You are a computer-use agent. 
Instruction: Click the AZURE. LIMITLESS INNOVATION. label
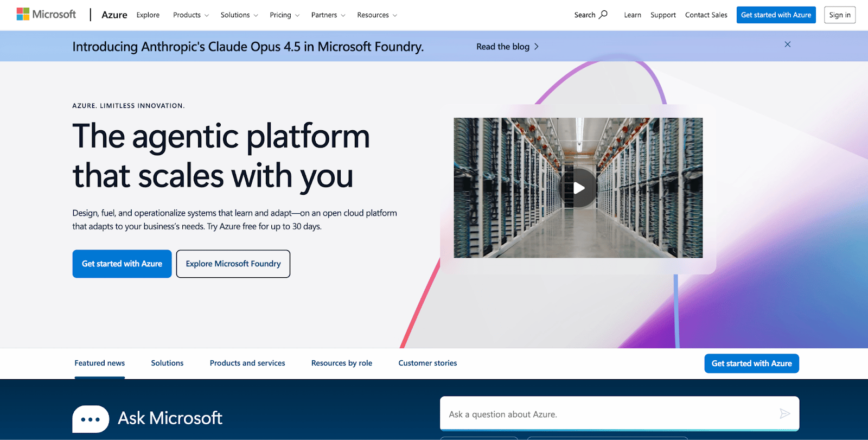click(129, 106)
